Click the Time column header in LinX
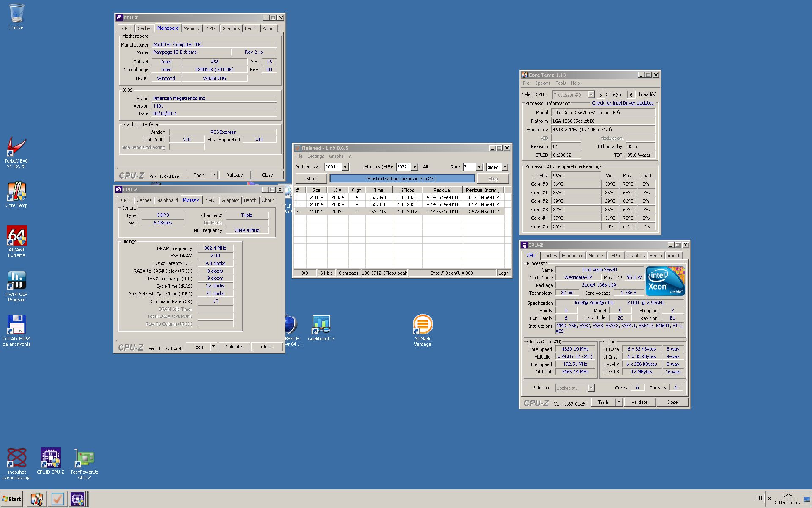The width and height of the screenshot is (812, 508). 379,190
